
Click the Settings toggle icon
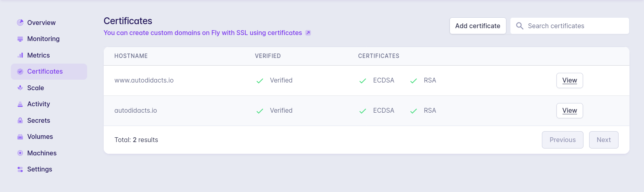pos(20,169)
